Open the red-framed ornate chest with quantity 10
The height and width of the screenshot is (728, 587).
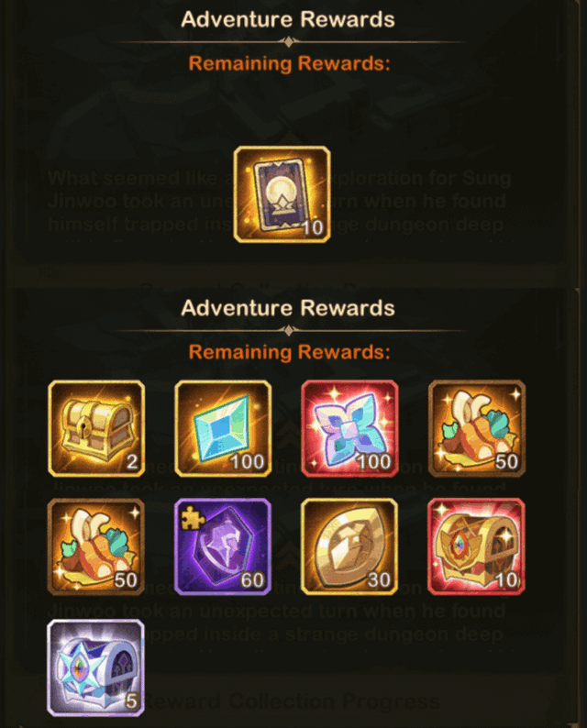click(476, 546)
